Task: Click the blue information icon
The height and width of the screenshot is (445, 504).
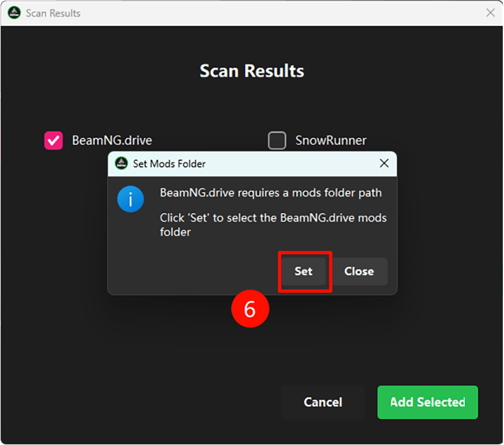Action: [130, 199]
